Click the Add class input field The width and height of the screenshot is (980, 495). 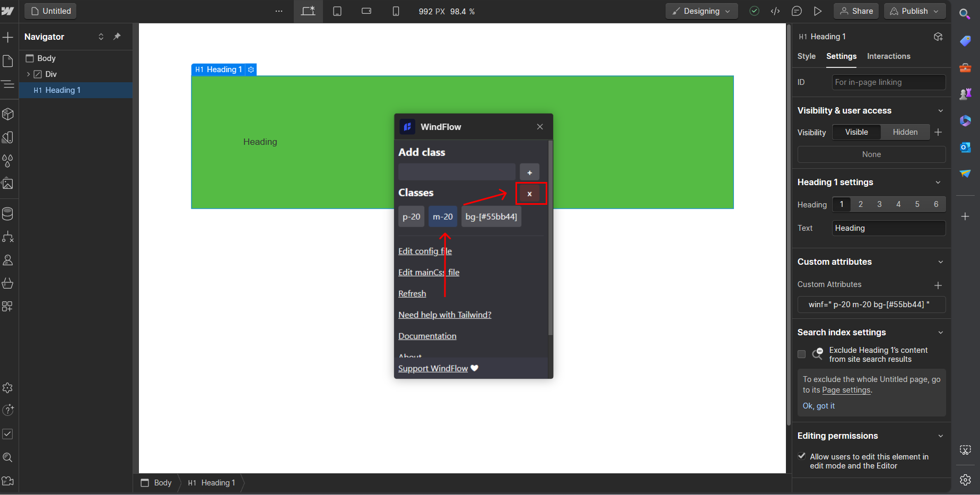point(457,172)
